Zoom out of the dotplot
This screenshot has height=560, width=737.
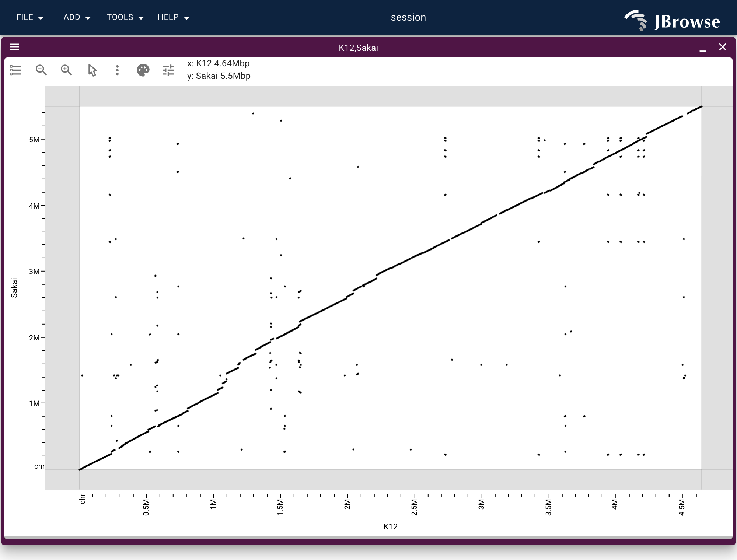(x=41, y=70)
